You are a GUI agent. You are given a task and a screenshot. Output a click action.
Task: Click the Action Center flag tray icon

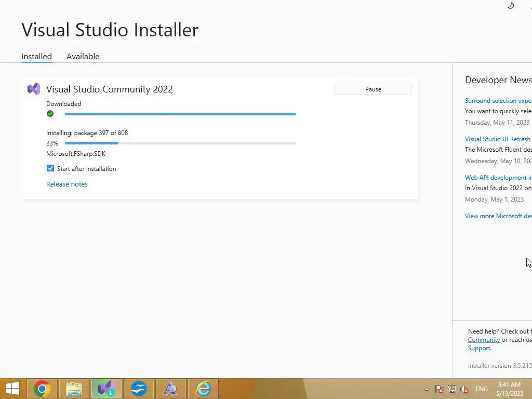pyautogui.click(x=440, y=389)
